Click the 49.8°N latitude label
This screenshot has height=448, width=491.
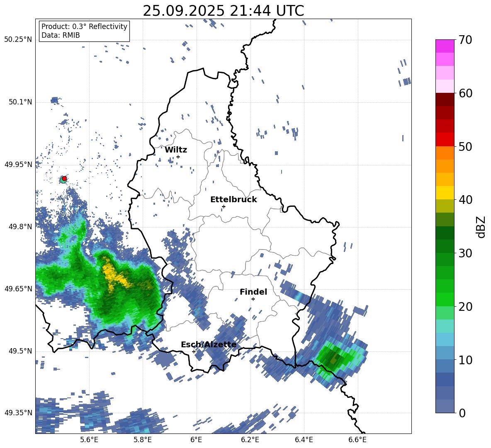20,227
